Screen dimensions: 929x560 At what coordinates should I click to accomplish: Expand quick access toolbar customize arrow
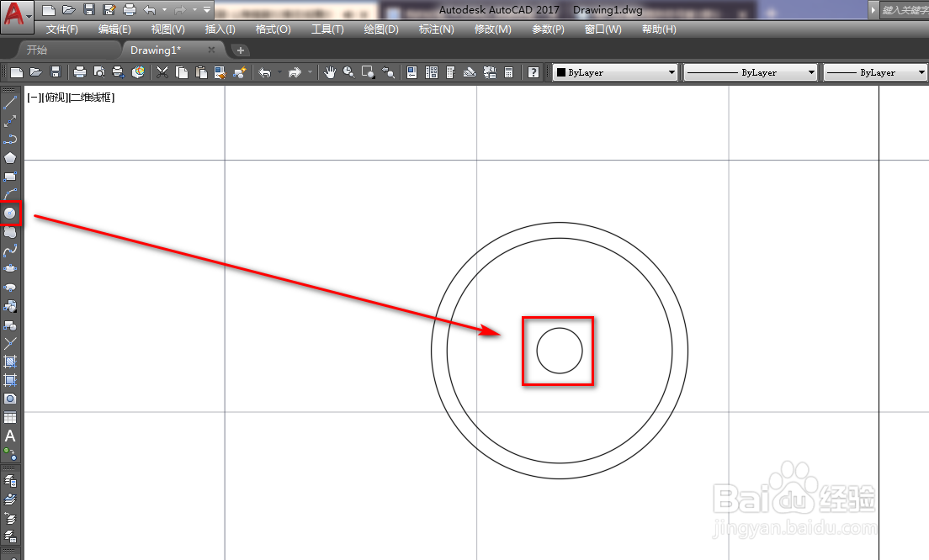[x=207, y=9]
